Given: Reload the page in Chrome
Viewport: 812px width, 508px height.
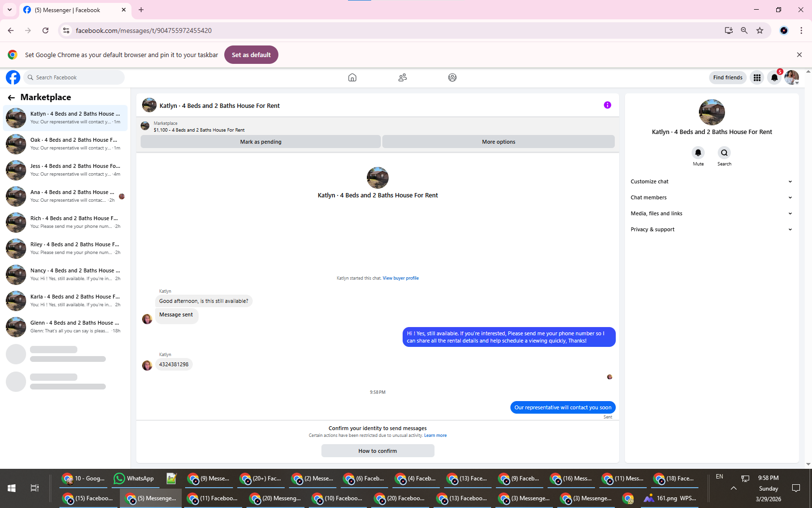Looking at the screenshot, I should pos(45,30).
